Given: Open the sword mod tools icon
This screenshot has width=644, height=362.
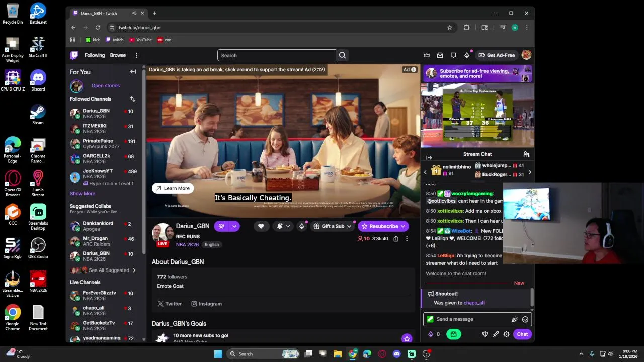Looking at the screenshot, I should point(496,334).
